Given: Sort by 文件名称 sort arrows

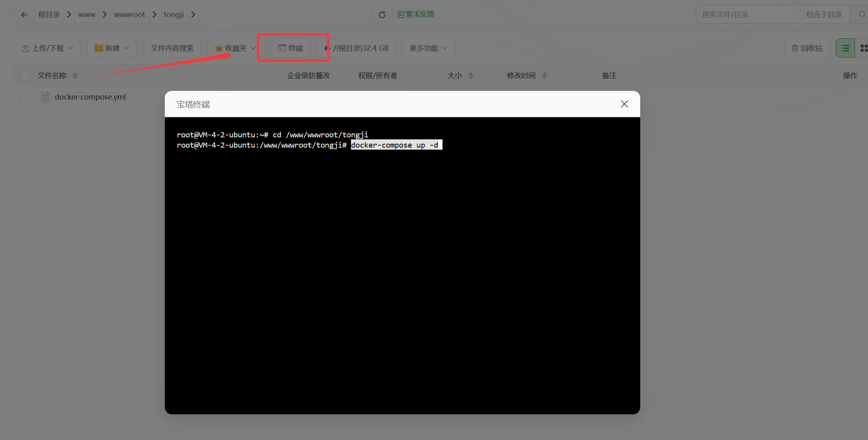Looking at the screenshot, I should pyautogui.click(x=75, y=75).
